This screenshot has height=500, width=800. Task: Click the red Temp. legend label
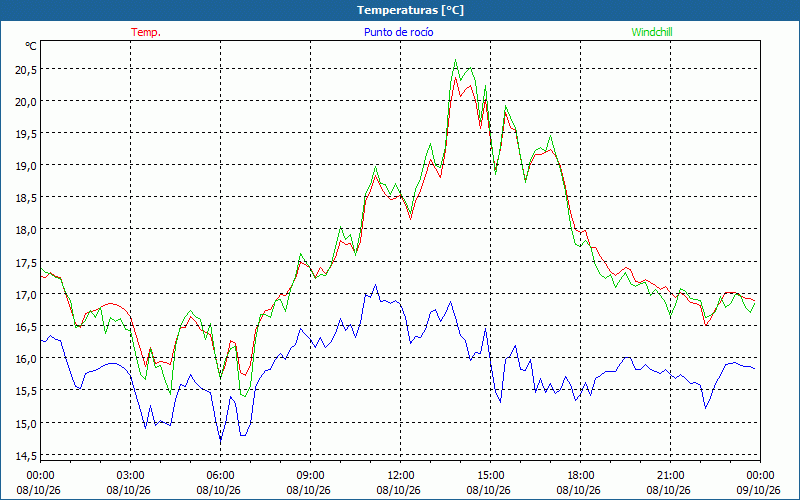(x=146, y=32)
